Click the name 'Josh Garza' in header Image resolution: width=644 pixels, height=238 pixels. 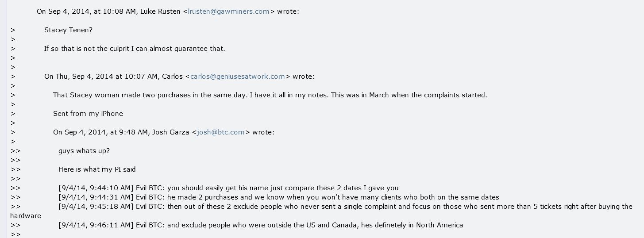click(x=171, y=132)
